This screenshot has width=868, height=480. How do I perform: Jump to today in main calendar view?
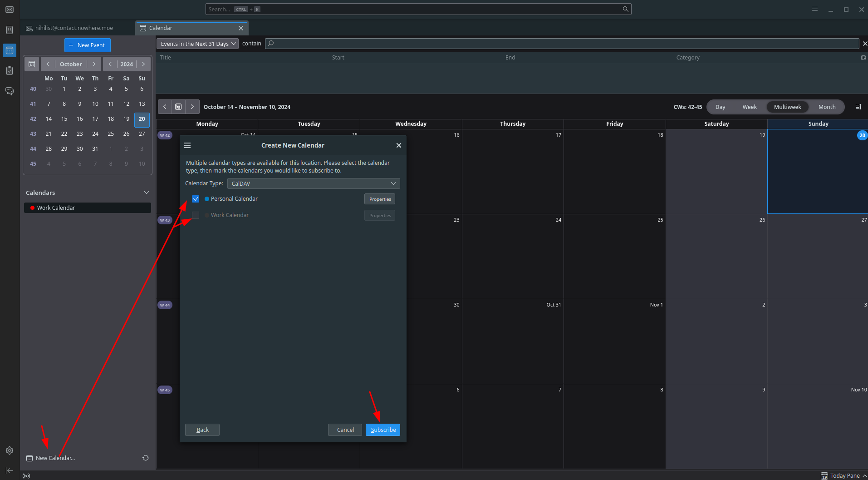178,107
